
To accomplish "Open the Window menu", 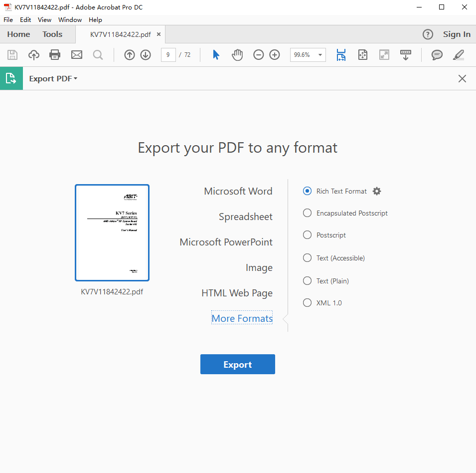I will pos(70,20).
